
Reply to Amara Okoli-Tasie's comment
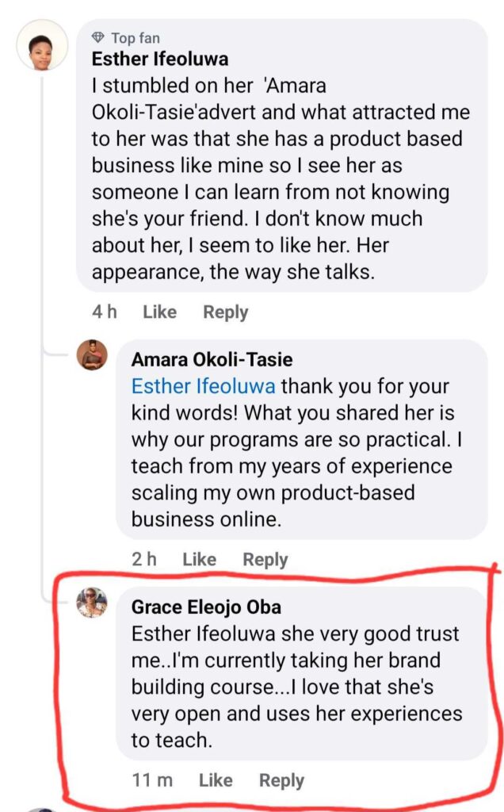click(265, 559)
